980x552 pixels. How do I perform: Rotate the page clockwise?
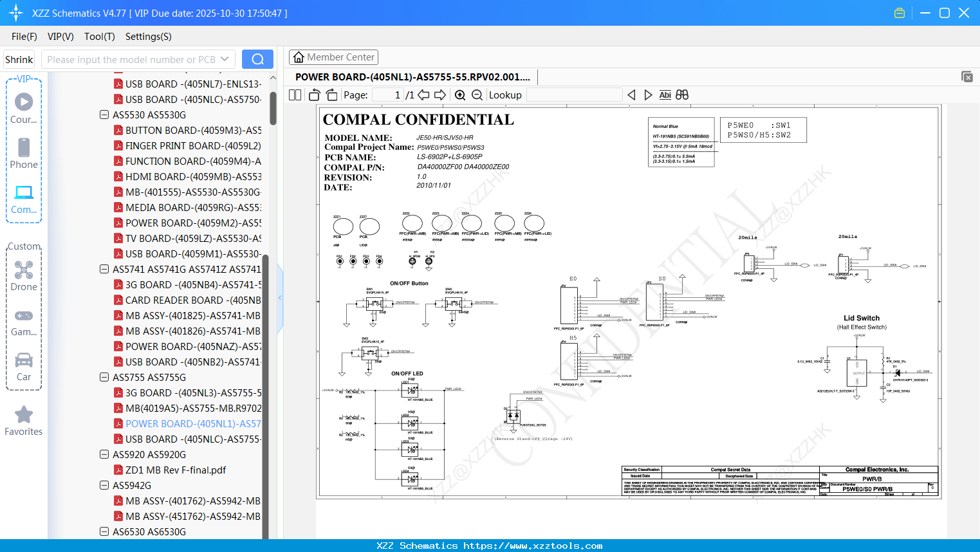click(x=331, y=95)
